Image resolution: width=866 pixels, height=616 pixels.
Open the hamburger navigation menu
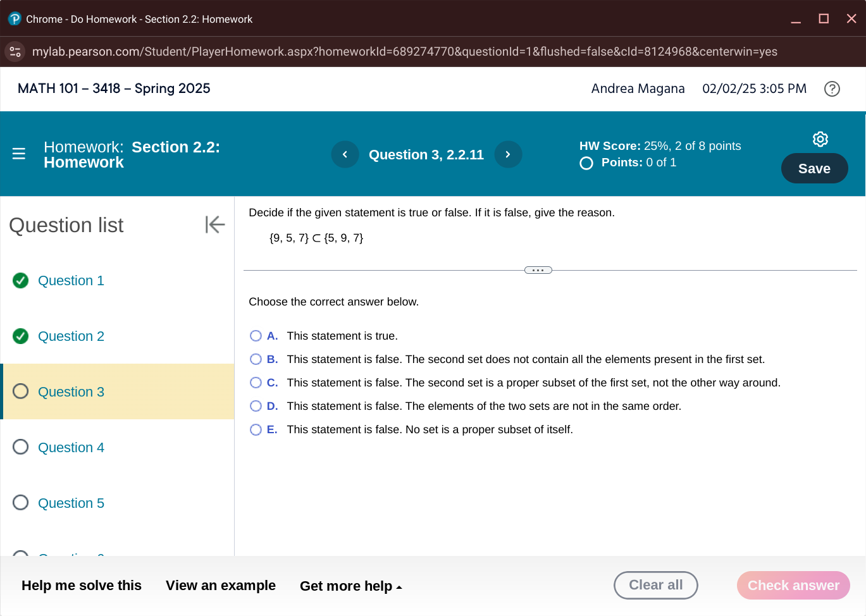(x=19, y=153)
